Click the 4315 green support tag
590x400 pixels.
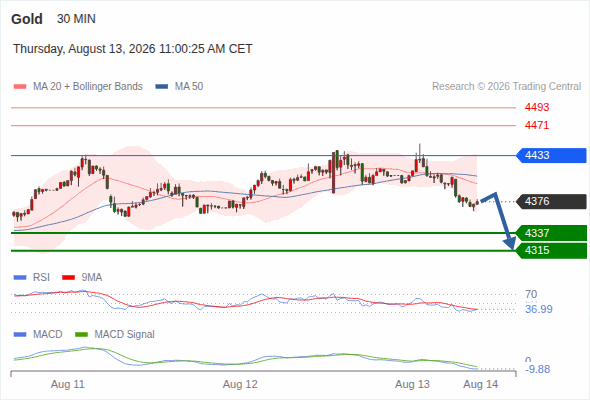point(551,250)
